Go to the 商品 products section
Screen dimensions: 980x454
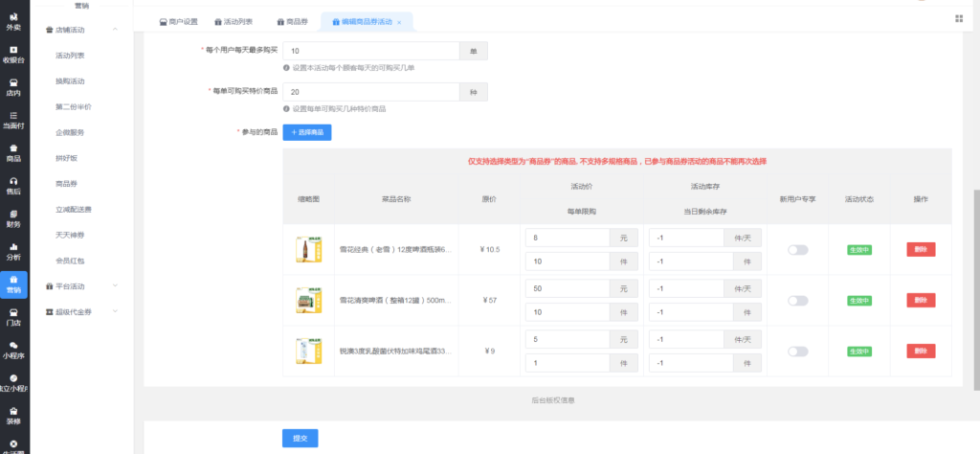coord(13,152)
